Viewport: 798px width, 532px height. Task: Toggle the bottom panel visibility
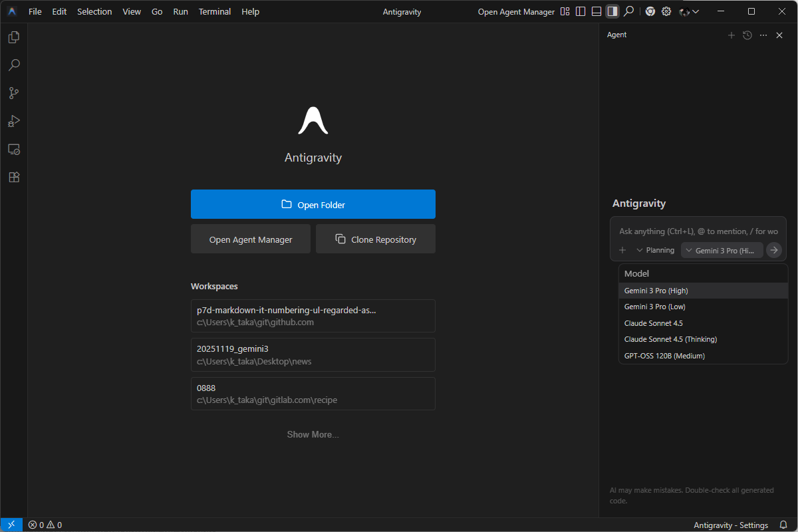pyautogui.click(x=597, y=11)
